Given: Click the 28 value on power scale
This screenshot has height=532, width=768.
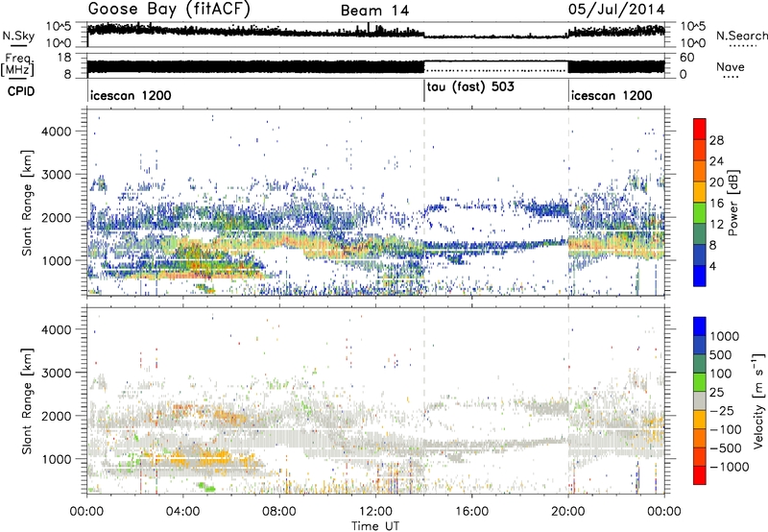Looking at the screenshot, I should tap(716, 140).
